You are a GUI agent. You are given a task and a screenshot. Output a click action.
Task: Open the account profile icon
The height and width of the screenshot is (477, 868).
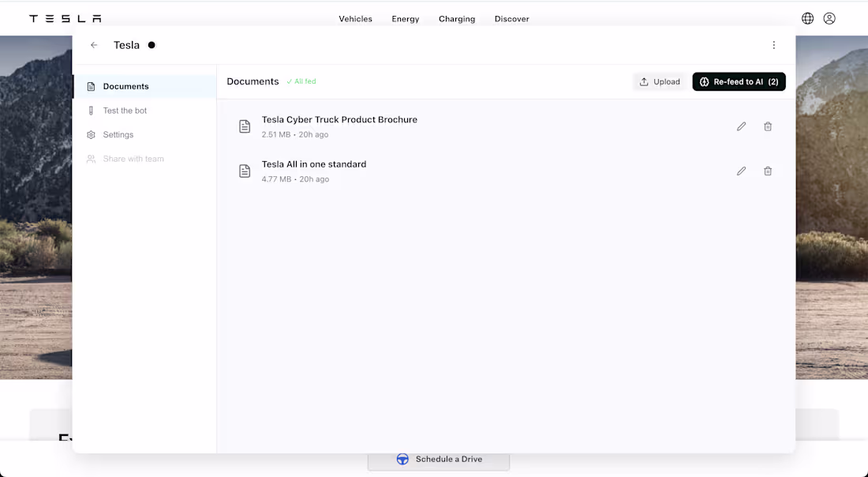pyautogui.click(x=829, y=17)
